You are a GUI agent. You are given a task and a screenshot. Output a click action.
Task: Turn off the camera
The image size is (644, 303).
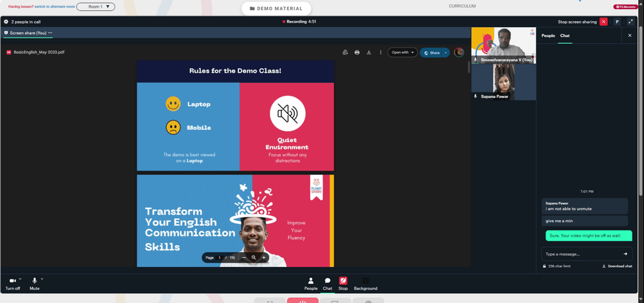12,284
